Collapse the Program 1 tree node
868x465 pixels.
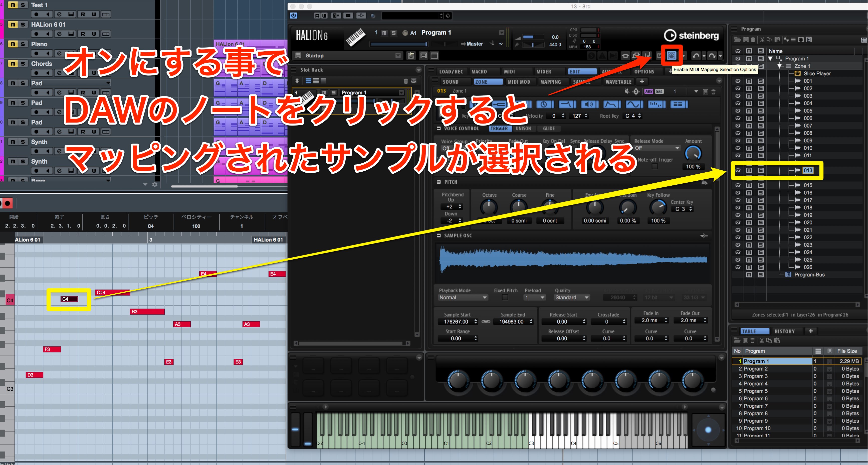click(770, 59)
